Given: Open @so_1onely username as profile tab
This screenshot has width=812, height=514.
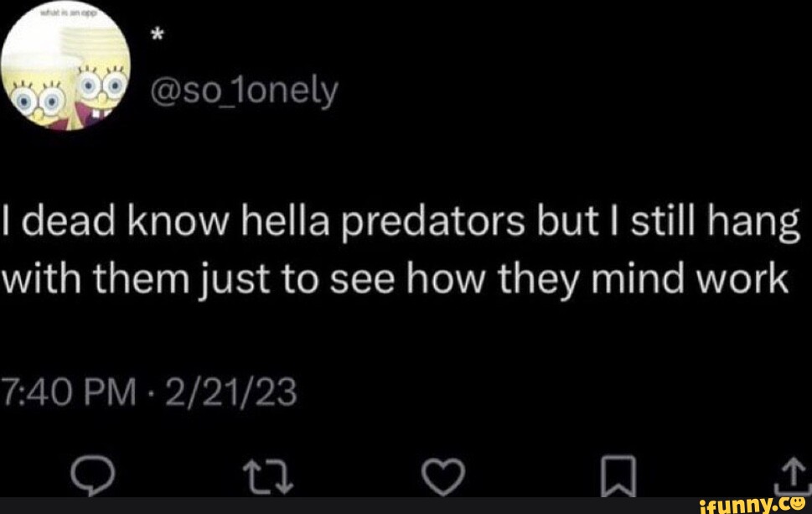Looking at the screenshot, I should tap(242, 88).
